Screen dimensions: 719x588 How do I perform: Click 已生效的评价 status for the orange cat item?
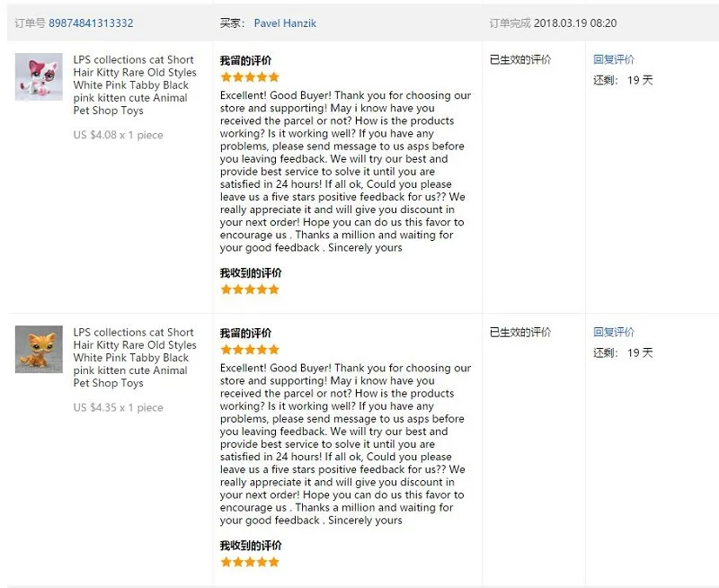(x=520, y=332)
